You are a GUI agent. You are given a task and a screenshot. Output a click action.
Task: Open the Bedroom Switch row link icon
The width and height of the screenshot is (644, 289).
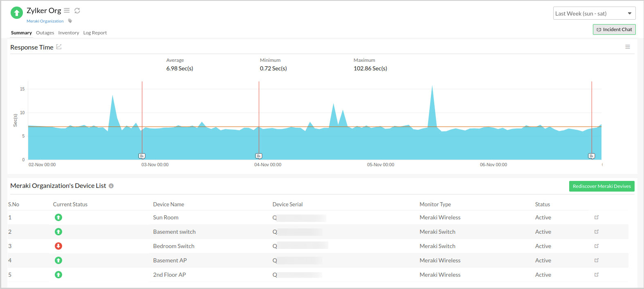597,246
